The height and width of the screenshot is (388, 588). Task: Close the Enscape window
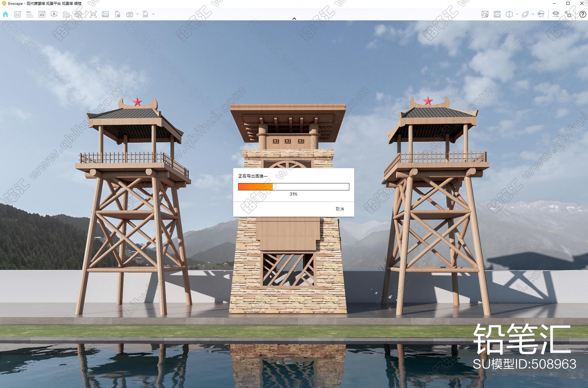click(582, 3)
